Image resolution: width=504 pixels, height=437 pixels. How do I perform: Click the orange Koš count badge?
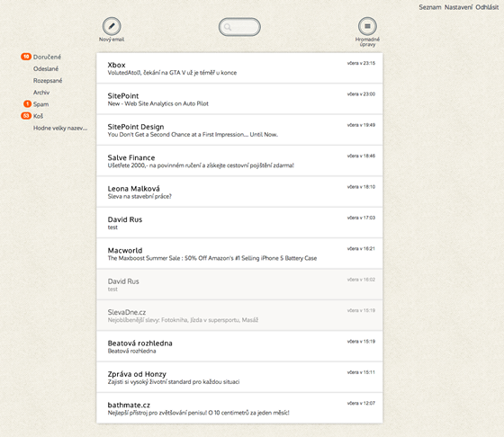coord(26,116)
